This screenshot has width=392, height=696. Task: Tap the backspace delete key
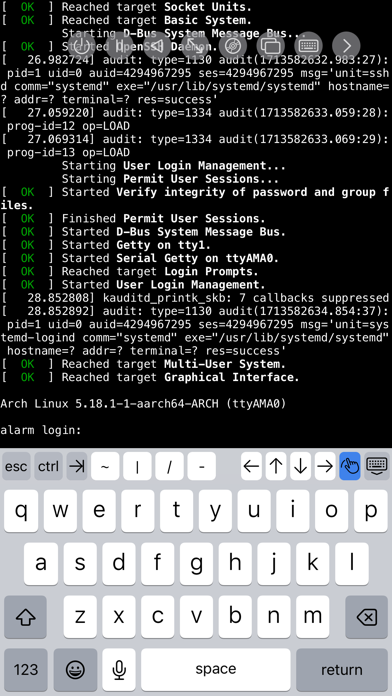367,617
